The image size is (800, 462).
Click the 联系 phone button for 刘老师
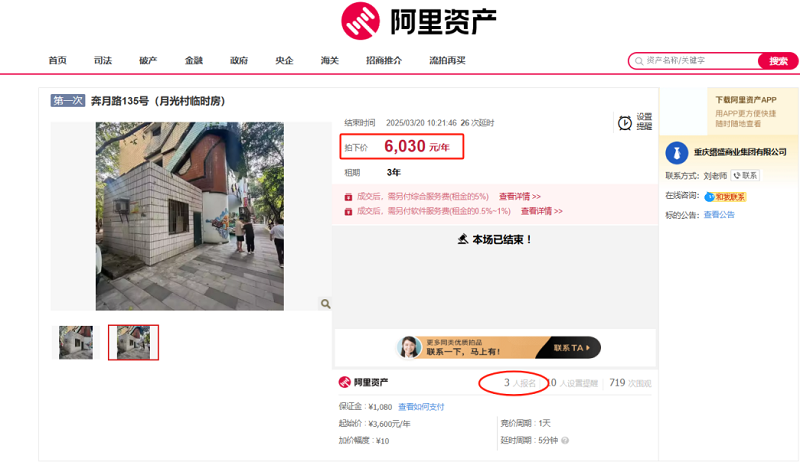(745, 175)
